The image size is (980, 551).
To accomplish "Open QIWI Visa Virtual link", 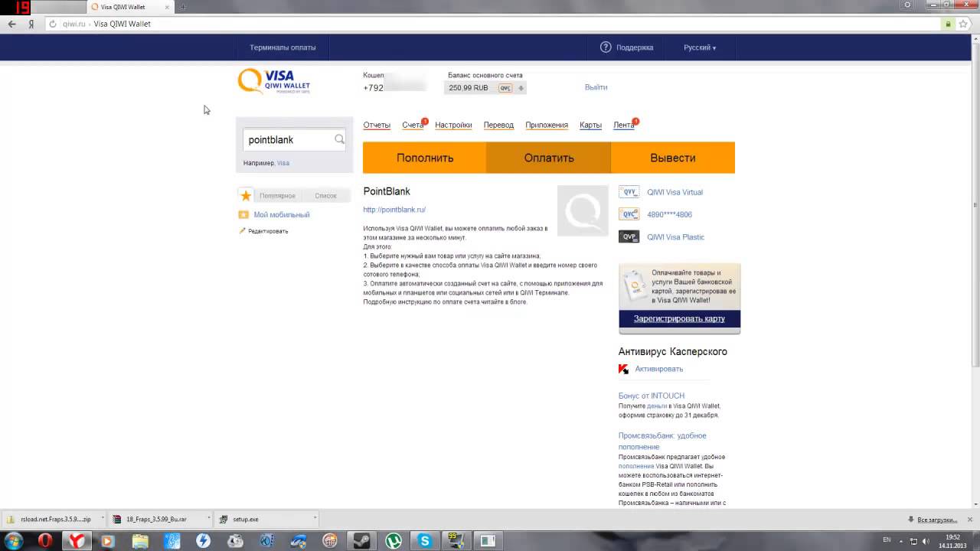I will pyautogui.click(x=675, y=192).
